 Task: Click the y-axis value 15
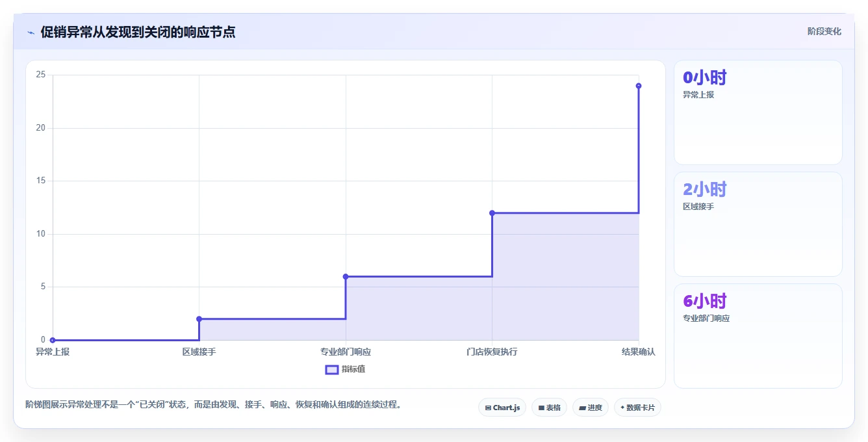click(x=41, y=181)
